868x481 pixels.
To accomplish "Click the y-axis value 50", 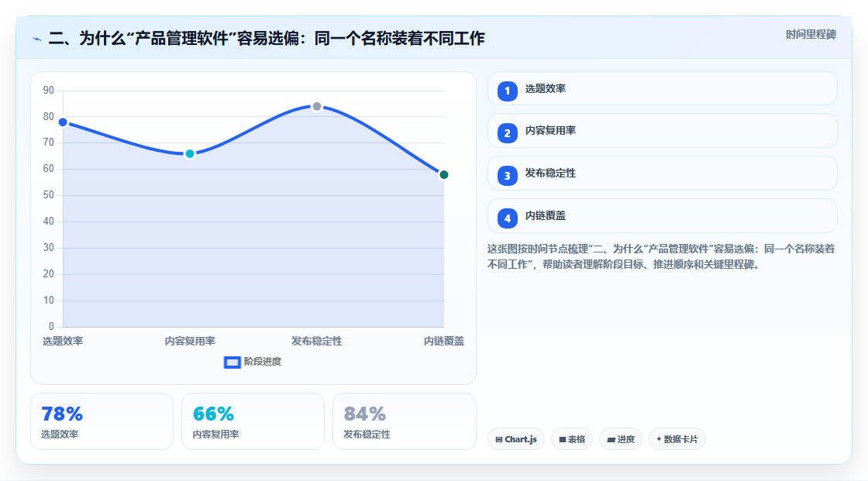I will click(x=49, y=195).
